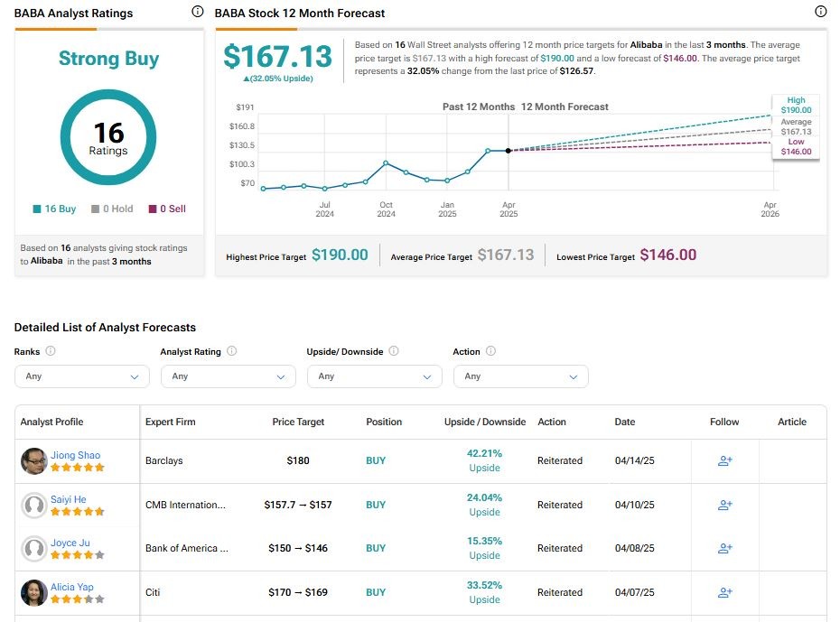Follow analyst Alicia Yap
840x622 pixels.
pyautogui.click(x=724, y=592)
